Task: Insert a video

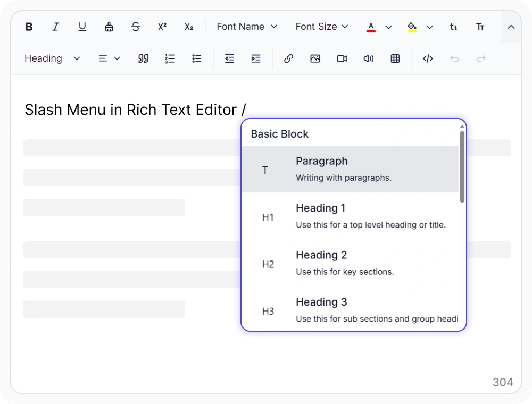Action: [x=342, y=58]
